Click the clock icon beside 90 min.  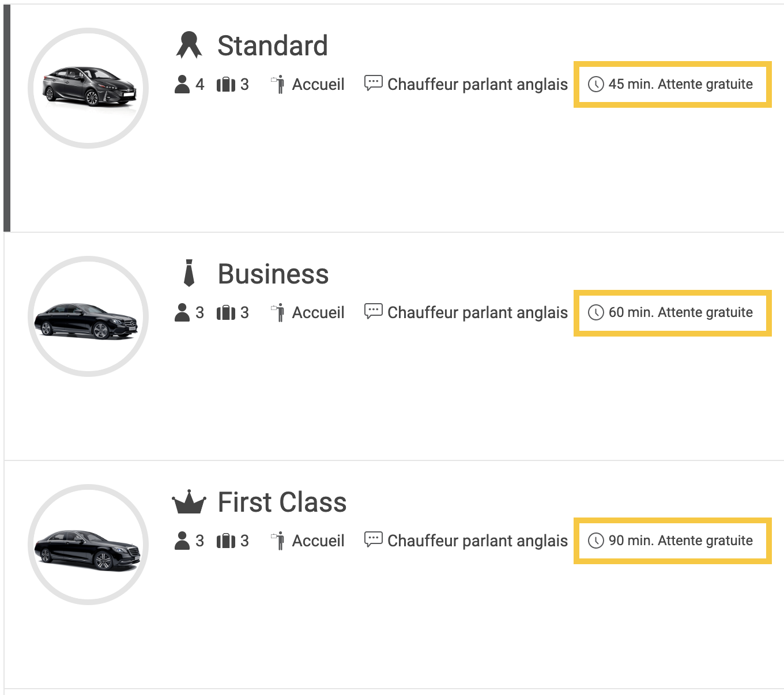tap(595, 541)
